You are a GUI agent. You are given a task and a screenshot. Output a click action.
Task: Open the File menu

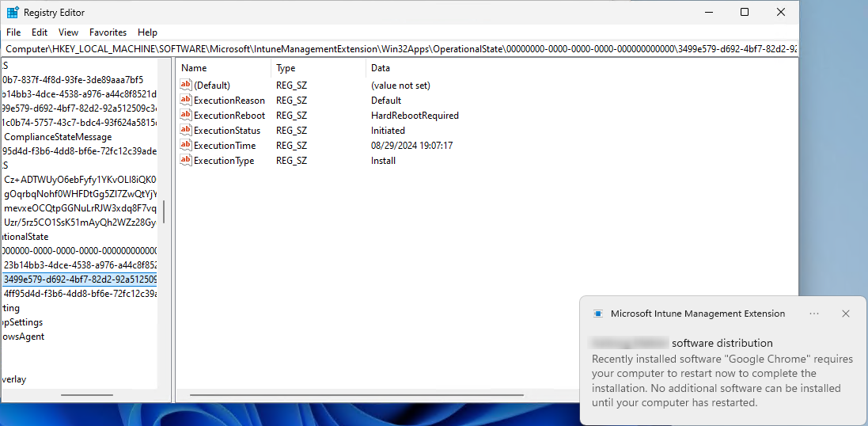tap(13, 32)
